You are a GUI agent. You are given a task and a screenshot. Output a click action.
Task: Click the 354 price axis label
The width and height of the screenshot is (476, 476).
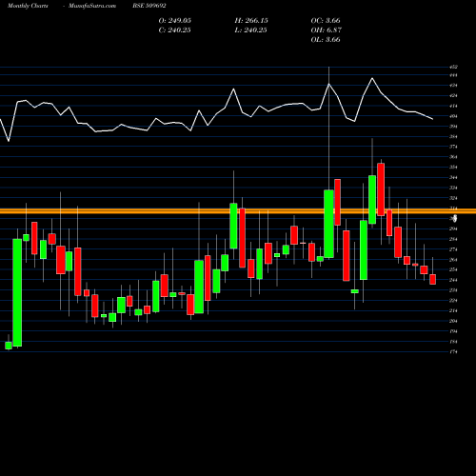coord(453,168)
